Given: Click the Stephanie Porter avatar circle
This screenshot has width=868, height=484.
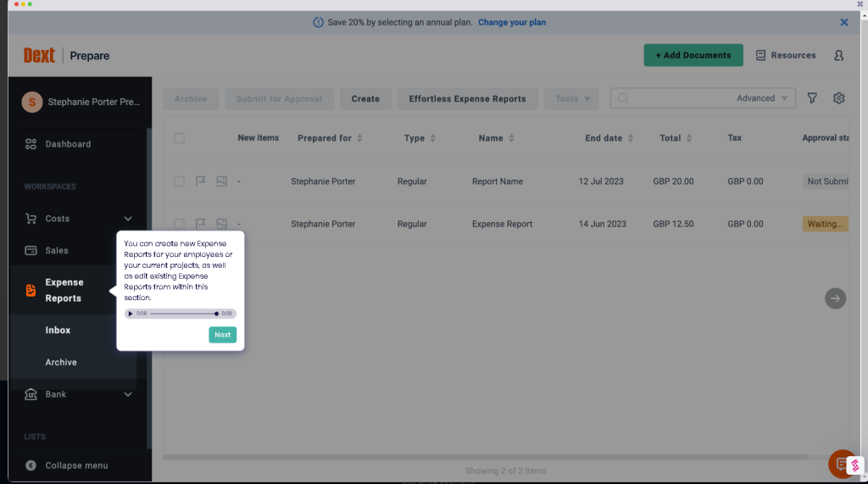Looking at the screenshot, I should pyautogui.click(x=32, y=102).
